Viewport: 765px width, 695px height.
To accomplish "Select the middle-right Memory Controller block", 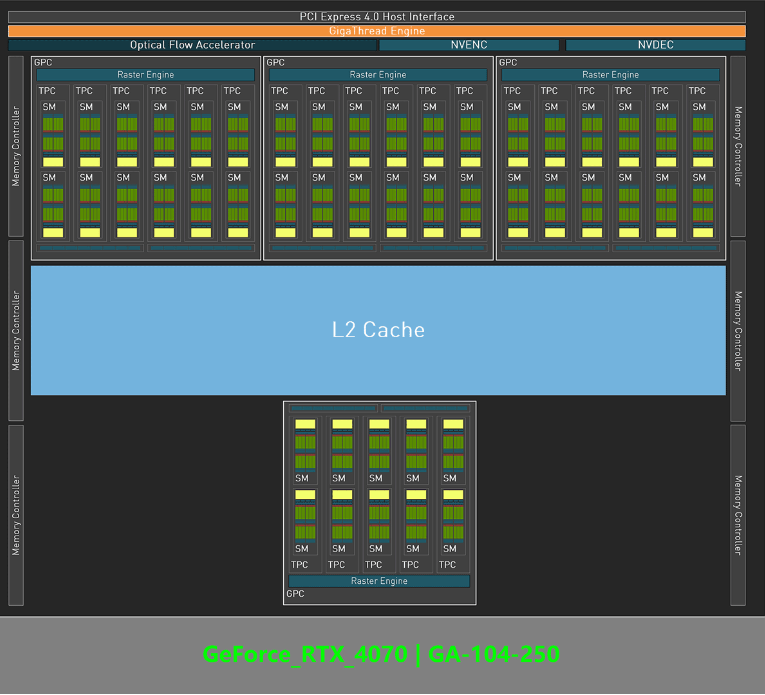I will click(x=738, y=330).
